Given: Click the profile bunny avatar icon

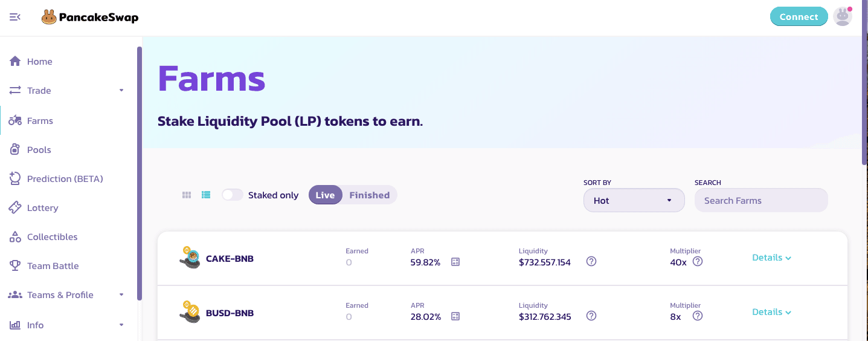Looking at the screenshot, I should (x=842, y=16).
